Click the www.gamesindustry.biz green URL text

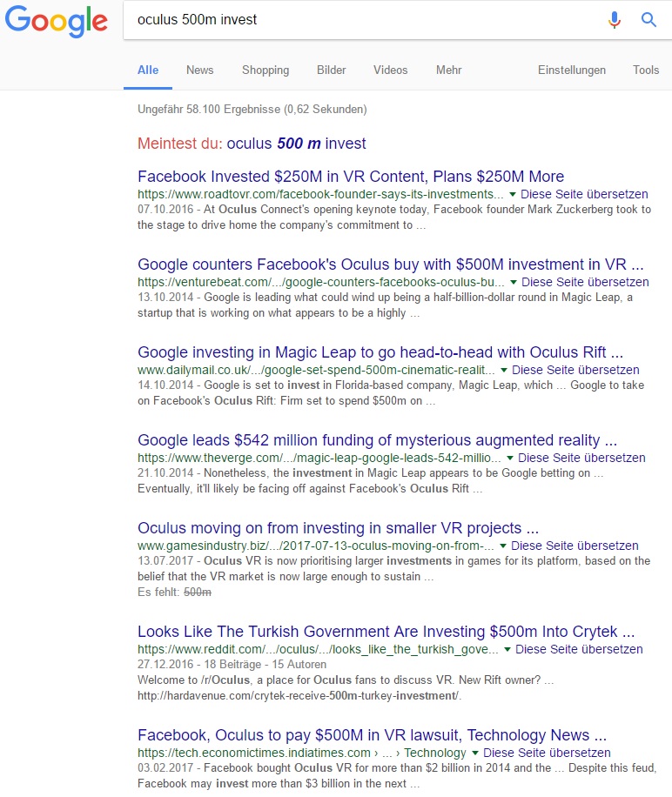tap(316, 546)
